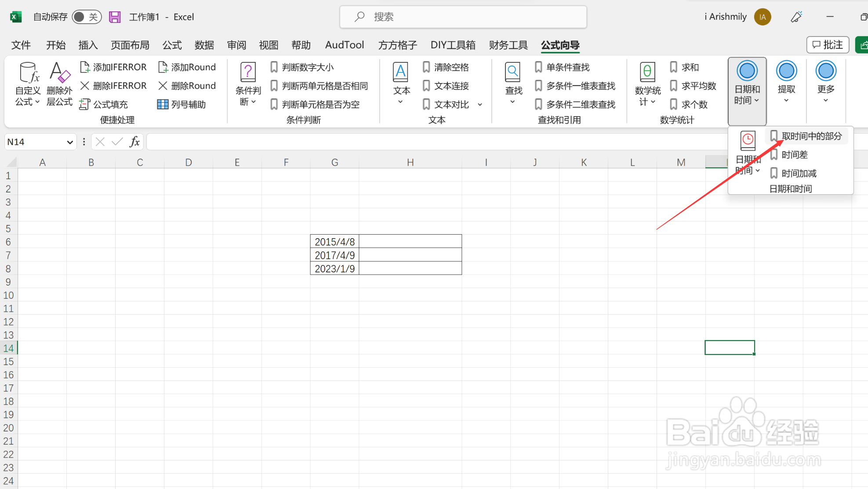This screenshot has height=489, width=868.
Task: Choose 判断数字大小 formula
Action: 302,67
